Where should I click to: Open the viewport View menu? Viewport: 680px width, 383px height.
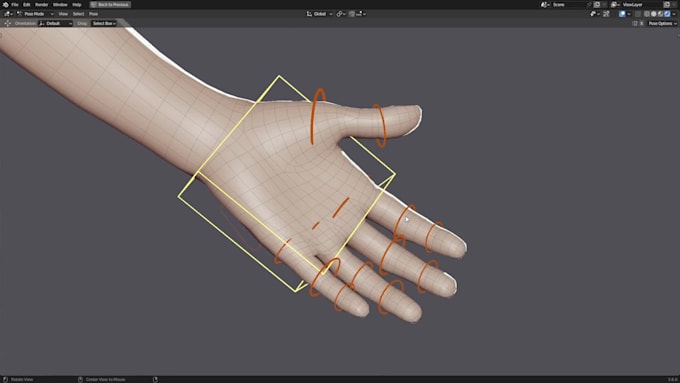pos(63,14)
